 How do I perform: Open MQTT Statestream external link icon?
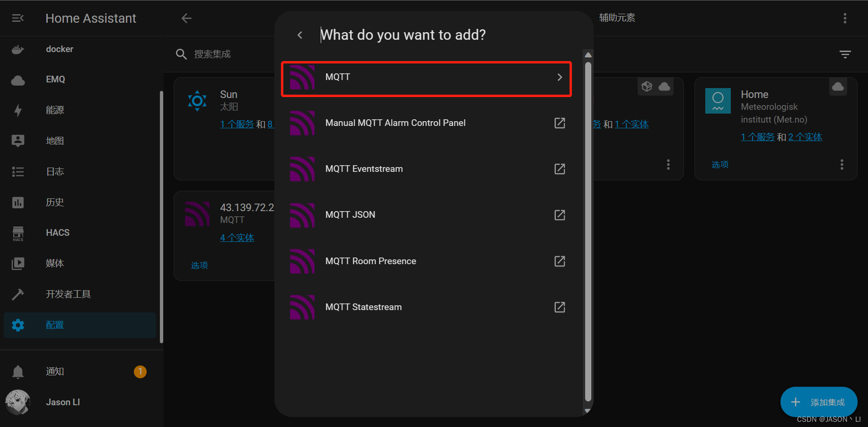click(x=560, y=307)
